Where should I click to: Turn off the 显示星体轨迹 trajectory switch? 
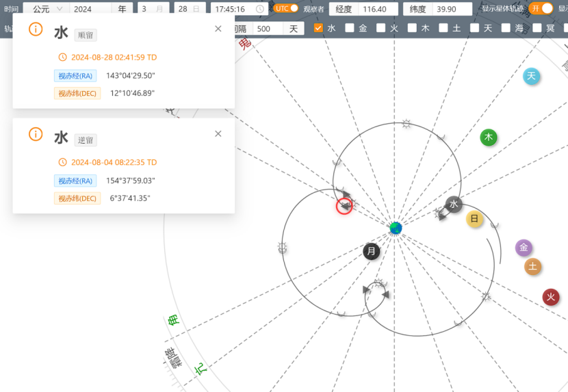coord(541,8)
